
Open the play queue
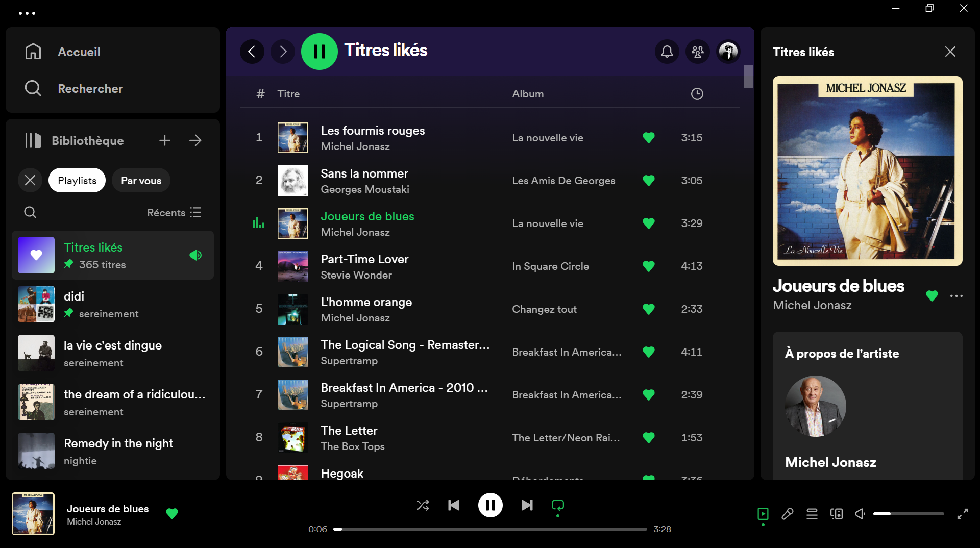point(812,514)
